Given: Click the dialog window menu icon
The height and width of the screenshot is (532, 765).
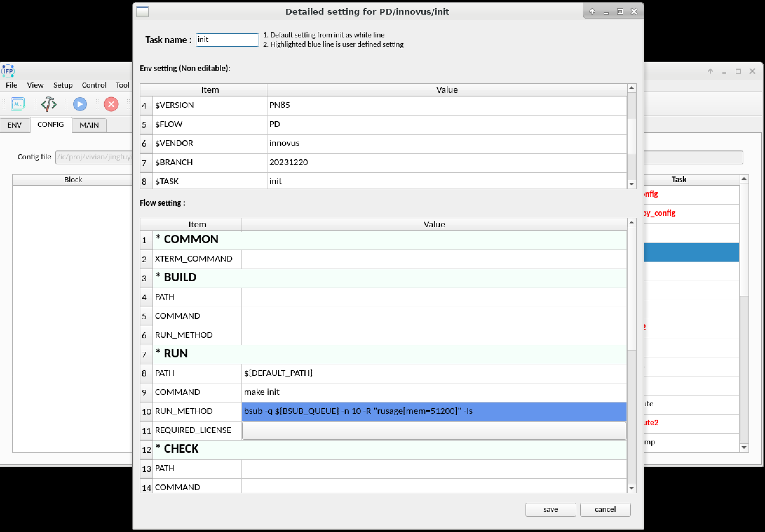Looking at the screenshot, I should coord(142,12).
